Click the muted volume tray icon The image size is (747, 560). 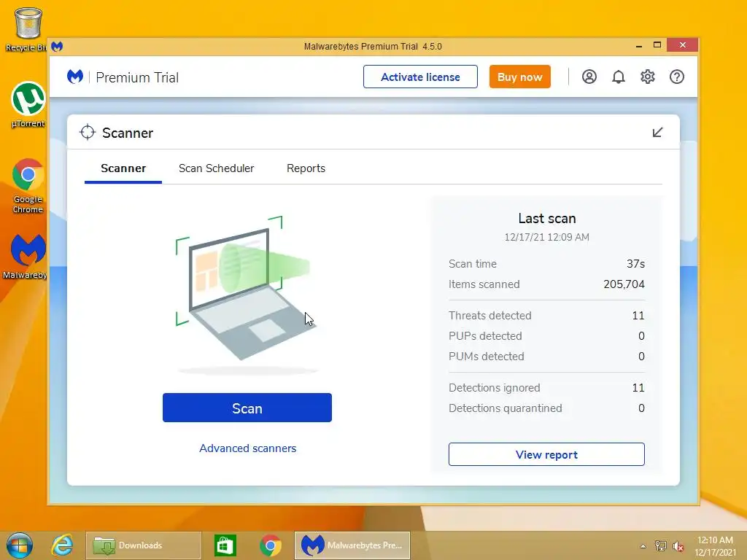point(678,546)
